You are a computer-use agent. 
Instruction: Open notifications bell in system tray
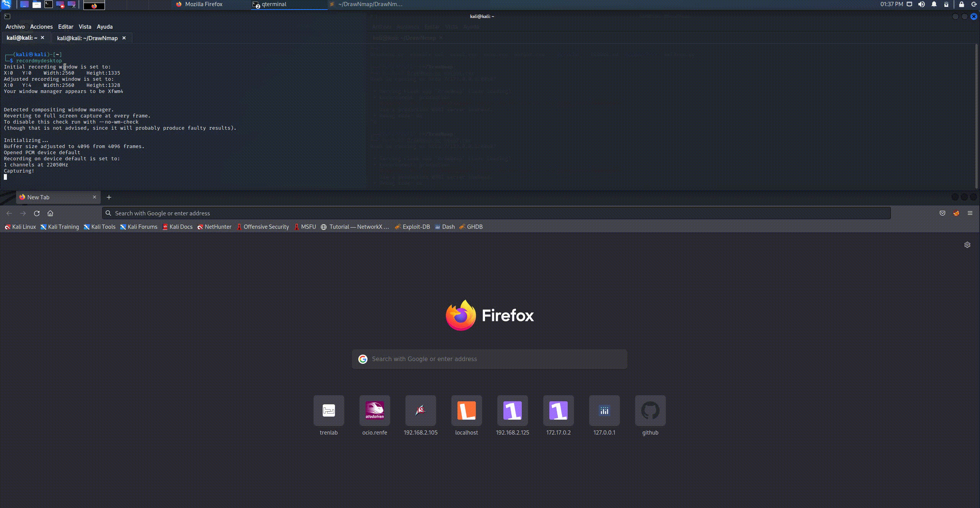[934, 4]
